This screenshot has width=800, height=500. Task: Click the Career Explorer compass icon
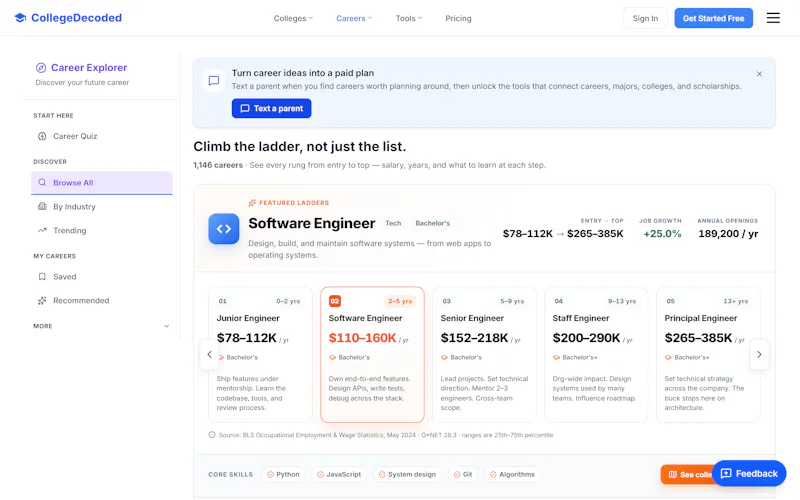pos(41,67)
